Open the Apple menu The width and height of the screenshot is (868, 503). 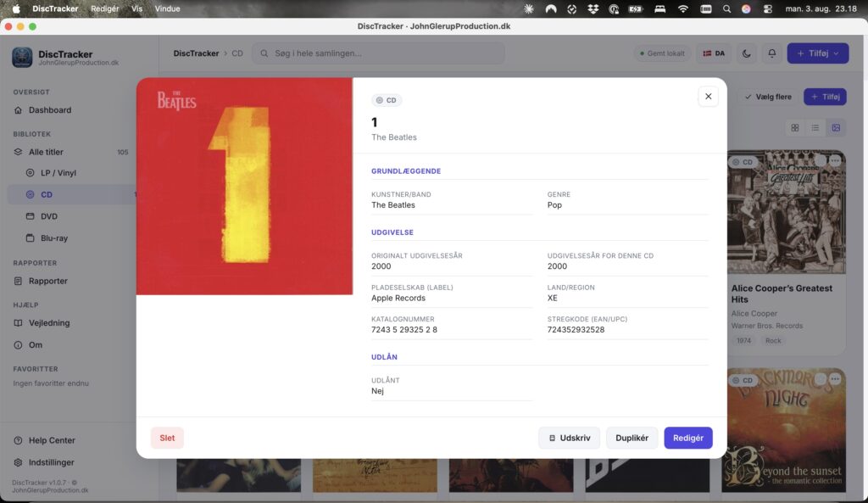coord(16,8)
